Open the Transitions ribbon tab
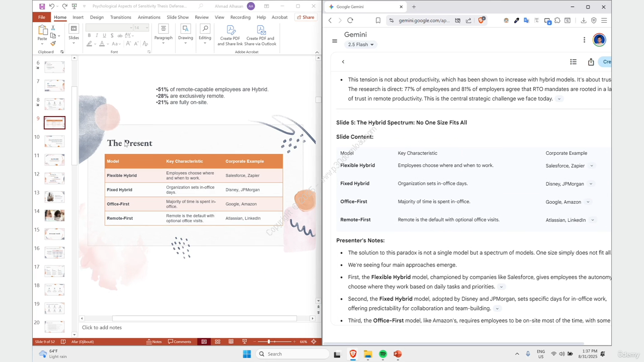 pos(120,17)
